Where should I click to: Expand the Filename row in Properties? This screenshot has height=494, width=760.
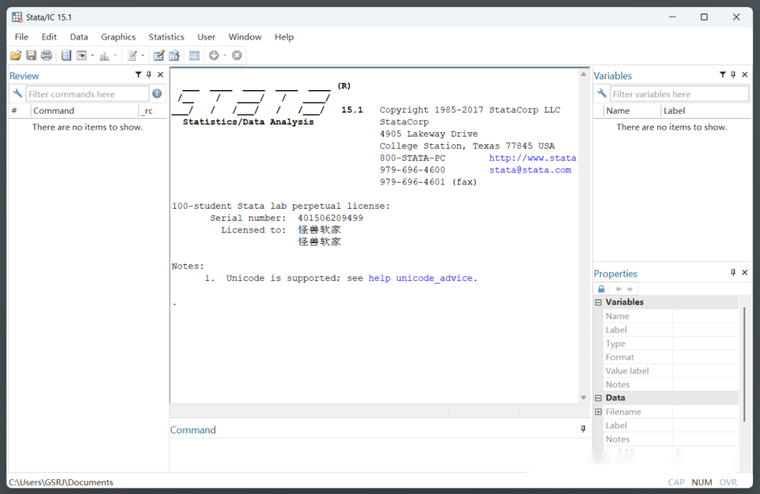pyautogui.click(x=599, y=412)
